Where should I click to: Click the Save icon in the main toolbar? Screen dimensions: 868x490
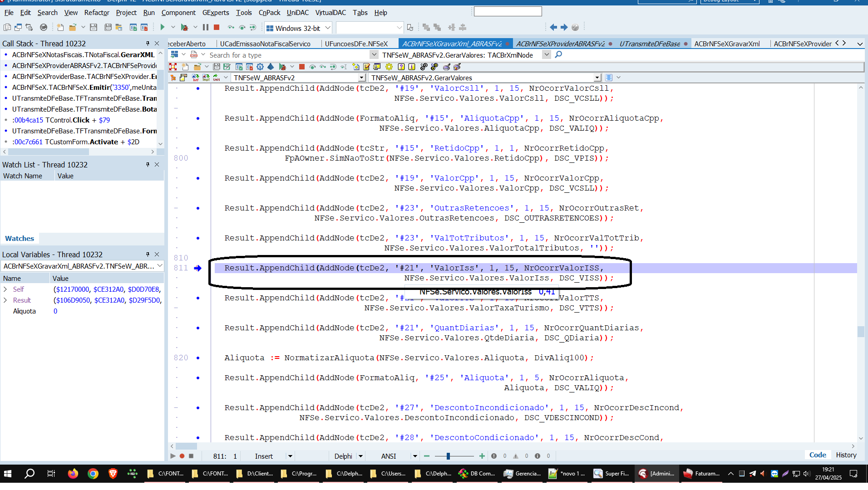click(x=94, y=28)
